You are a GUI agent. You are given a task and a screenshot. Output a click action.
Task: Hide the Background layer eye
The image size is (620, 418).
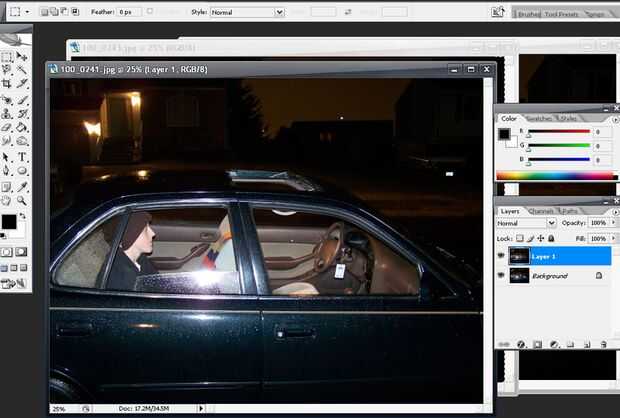click(x=501, y=275)
